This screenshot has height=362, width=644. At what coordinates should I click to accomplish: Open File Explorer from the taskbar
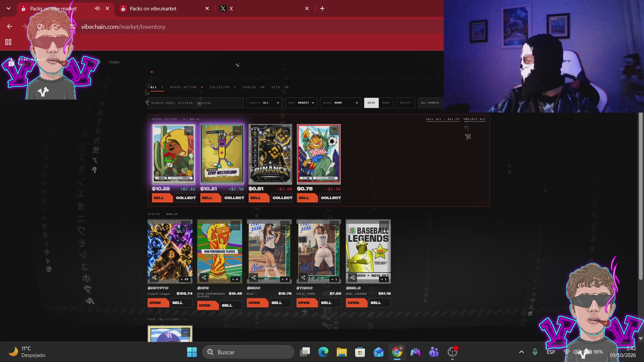[341, 352]
